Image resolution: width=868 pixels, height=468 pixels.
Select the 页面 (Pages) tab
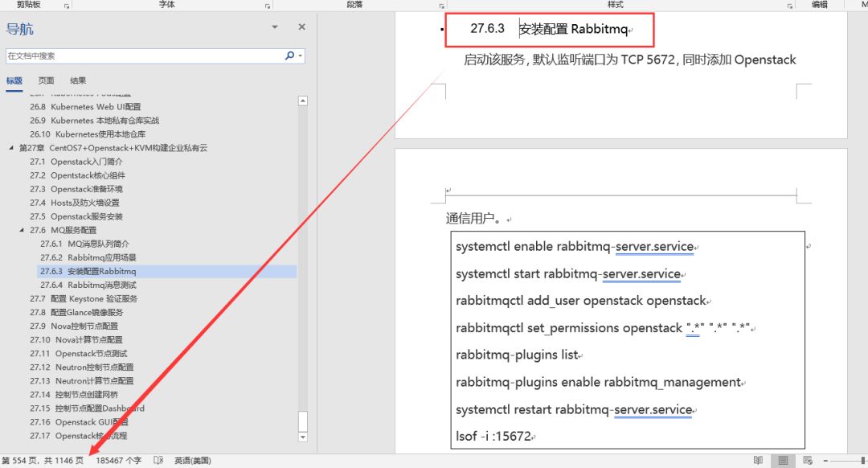tap(46, 81)
